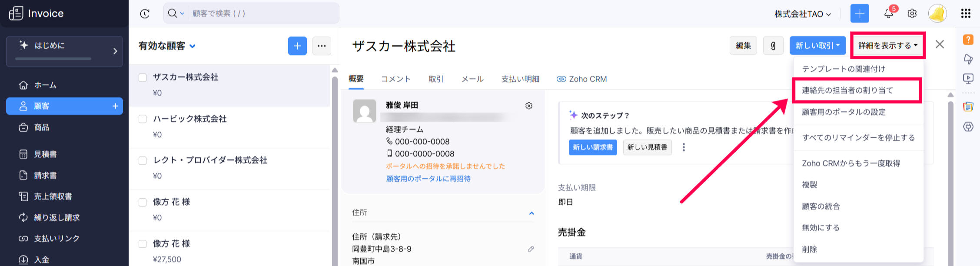Check the ザスカー株式会社 checkbox
The image size is (980, 266).
143,77
